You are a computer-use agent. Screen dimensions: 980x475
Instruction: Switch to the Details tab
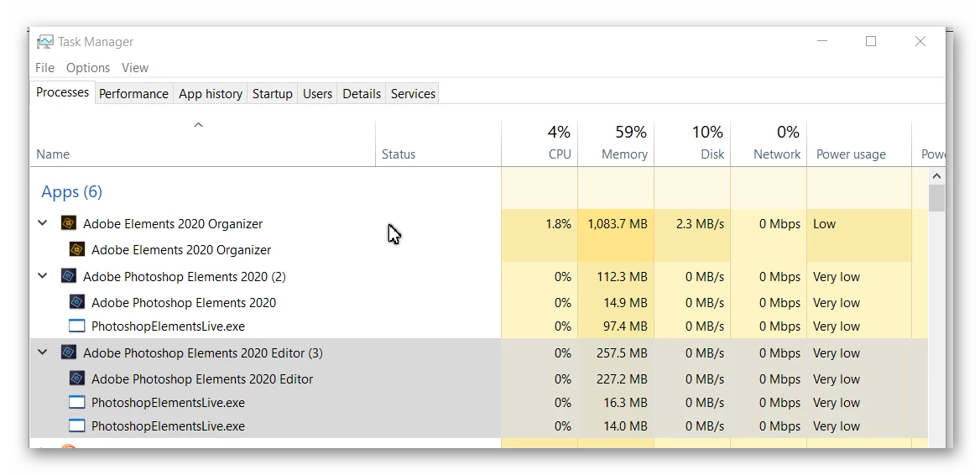(362, 94)
